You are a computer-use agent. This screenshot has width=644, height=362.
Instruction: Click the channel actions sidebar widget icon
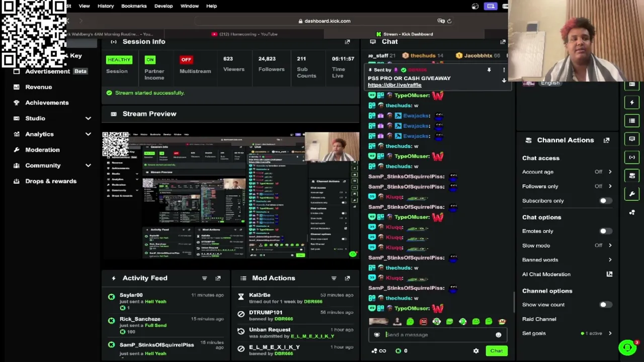(x=632, y=175)
